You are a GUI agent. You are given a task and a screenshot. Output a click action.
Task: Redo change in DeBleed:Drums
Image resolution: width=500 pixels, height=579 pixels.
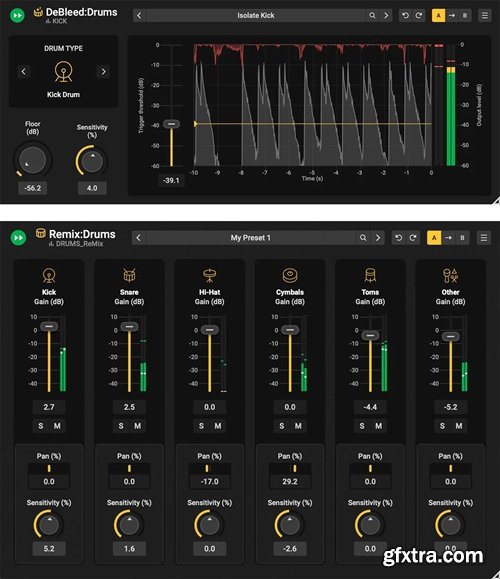(419, 16)
